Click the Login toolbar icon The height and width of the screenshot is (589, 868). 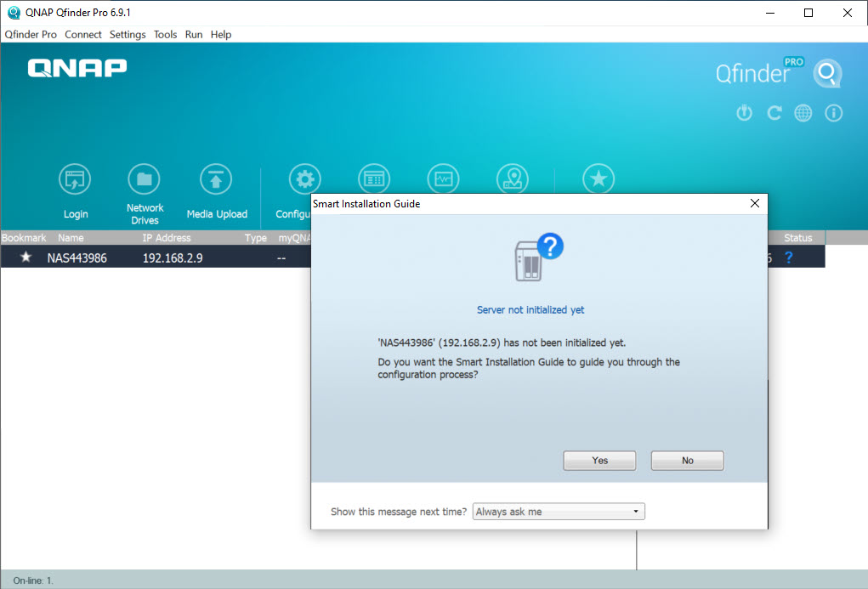tap(75, 179)
